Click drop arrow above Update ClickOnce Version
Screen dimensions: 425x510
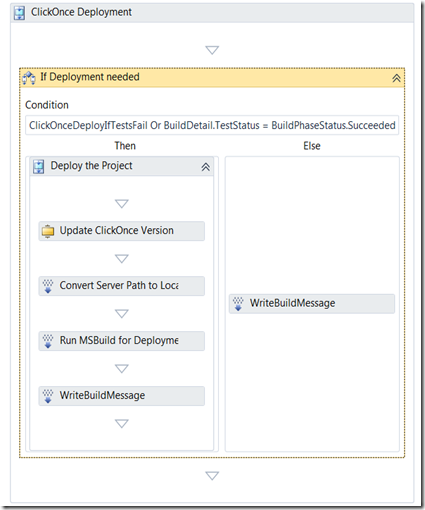click(122, 204)
